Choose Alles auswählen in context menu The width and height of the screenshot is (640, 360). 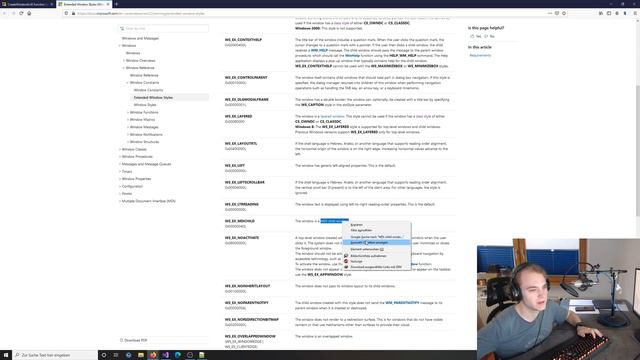[x=376, y=230]
